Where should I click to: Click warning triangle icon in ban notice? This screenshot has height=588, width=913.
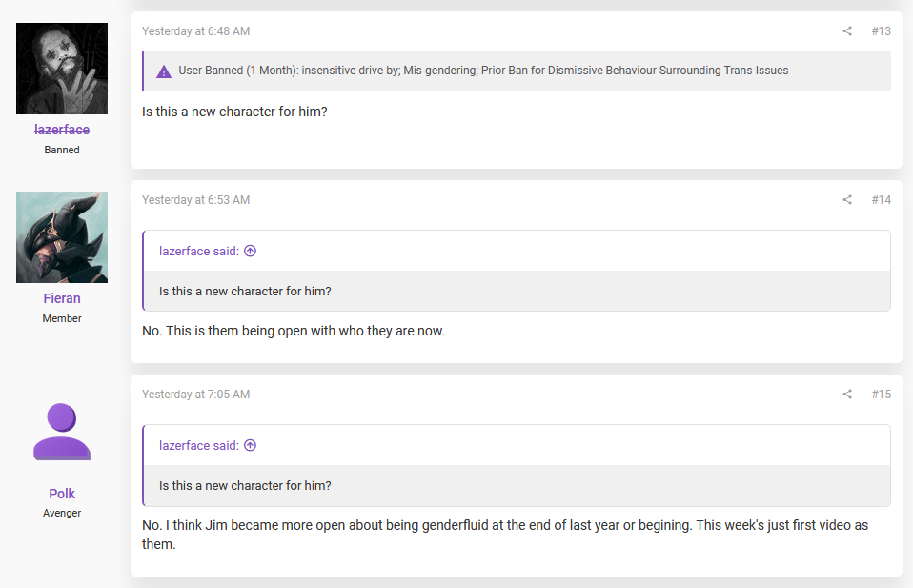(164, 71)
